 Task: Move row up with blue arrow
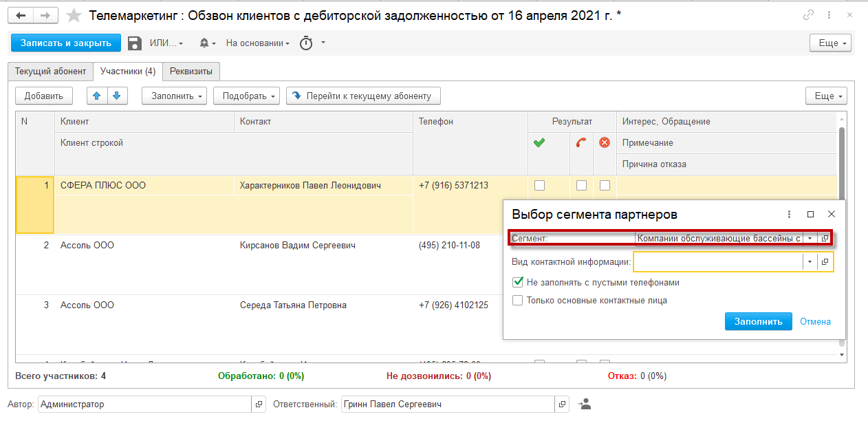(97, 96)
